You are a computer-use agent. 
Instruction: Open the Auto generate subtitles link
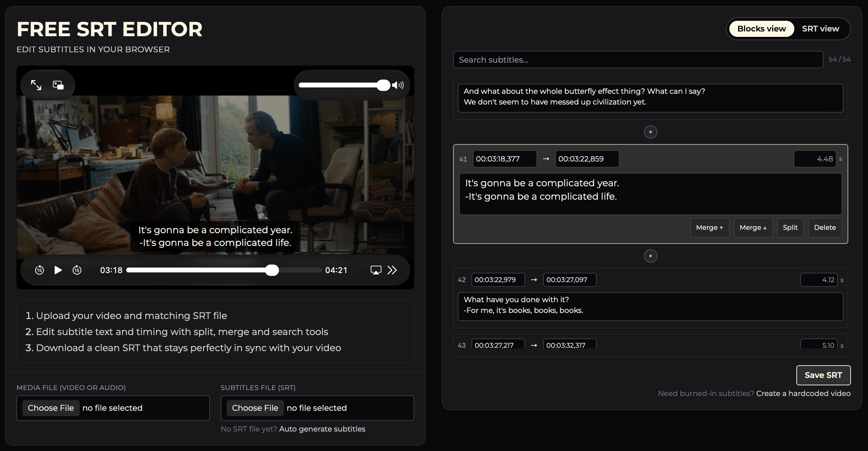(x=322, y=429)
